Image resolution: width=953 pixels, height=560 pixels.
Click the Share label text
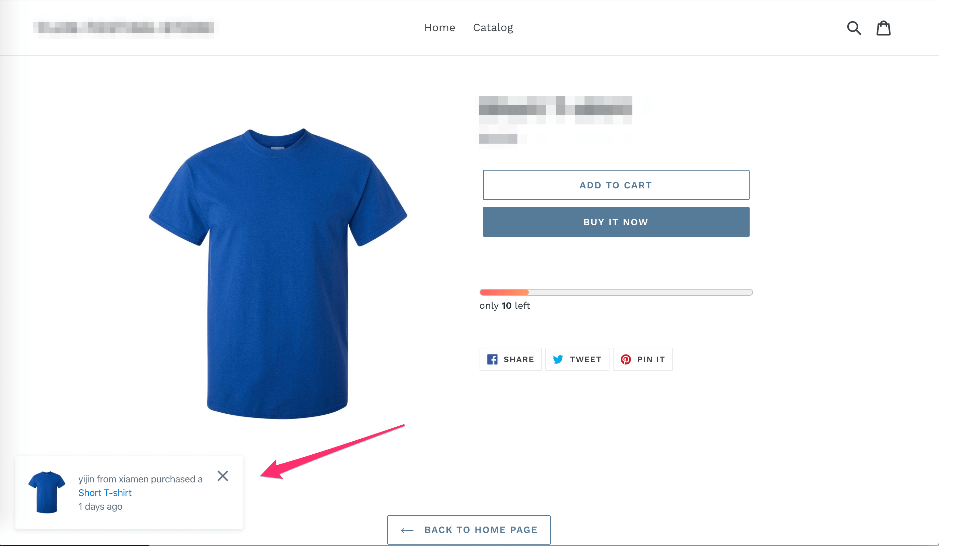point(519,359)
